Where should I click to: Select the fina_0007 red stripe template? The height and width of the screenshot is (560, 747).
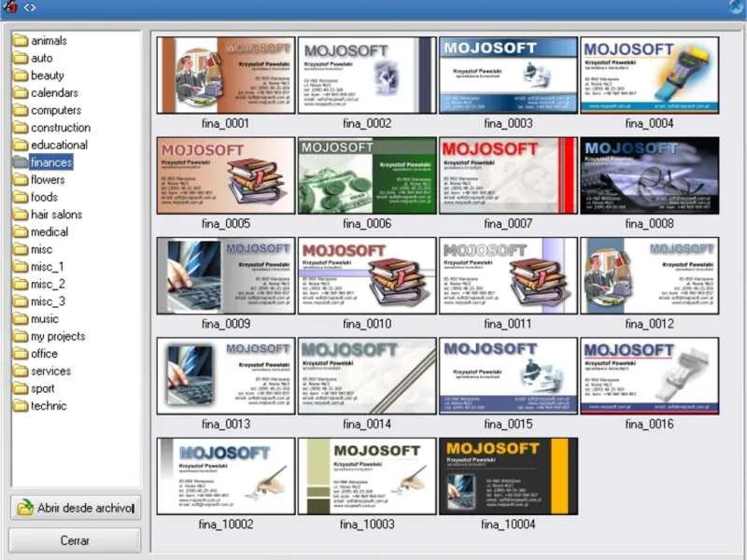(508, 175)
